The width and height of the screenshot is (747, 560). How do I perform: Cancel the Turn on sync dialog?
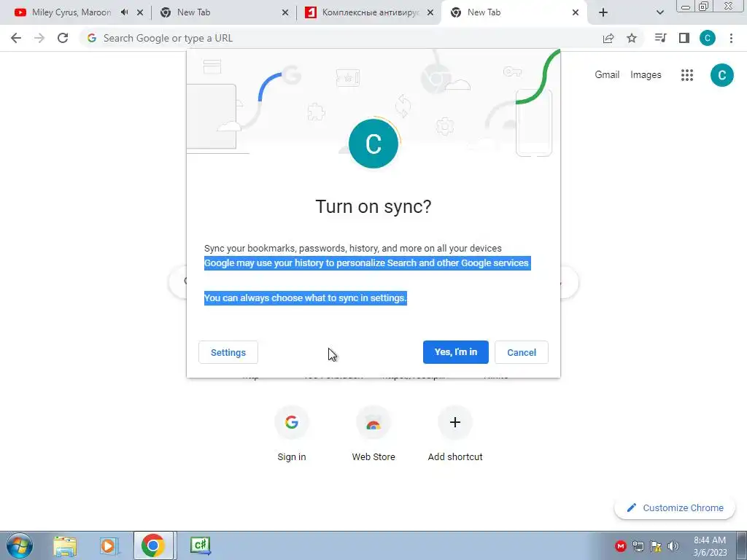click(521, 352)
